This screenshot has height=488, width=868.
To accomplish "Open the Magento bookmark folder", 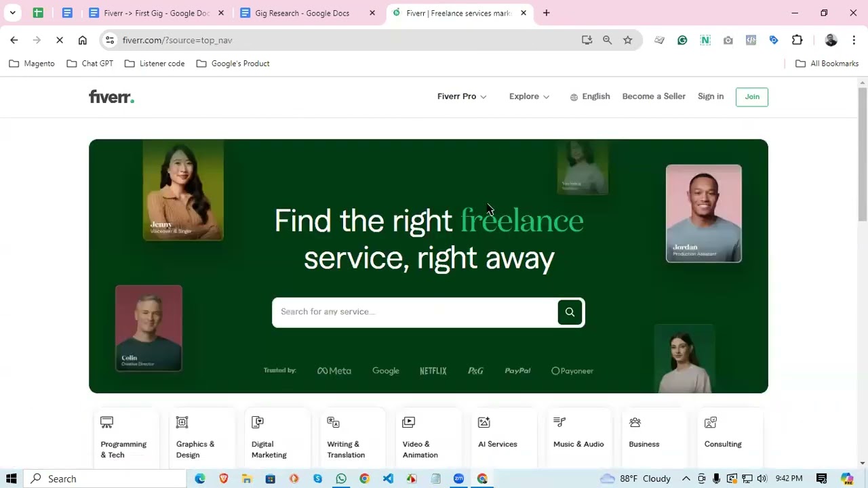I will (x=32, y=64).
